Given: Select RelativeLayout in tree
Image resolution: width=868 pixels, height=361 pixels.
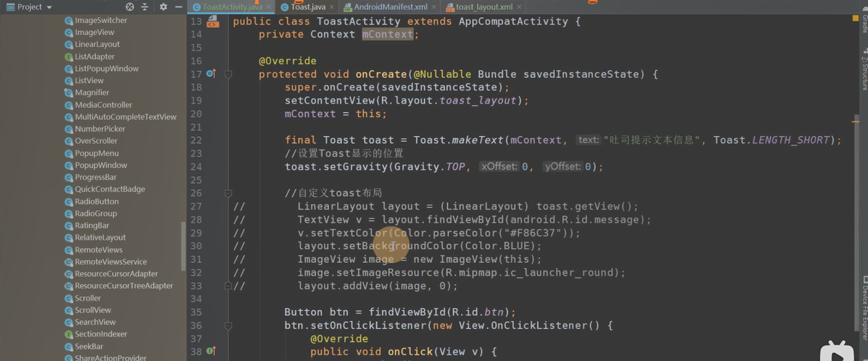Looking at the screenshot, I should tap(100, 238).
